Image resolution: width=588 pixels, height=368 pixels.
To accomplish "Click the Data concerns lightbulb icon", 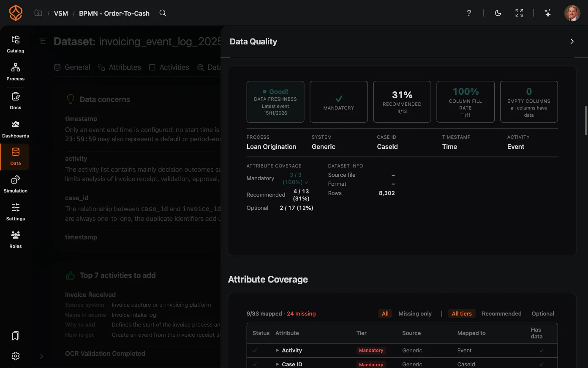I will [x=71, y=99].
